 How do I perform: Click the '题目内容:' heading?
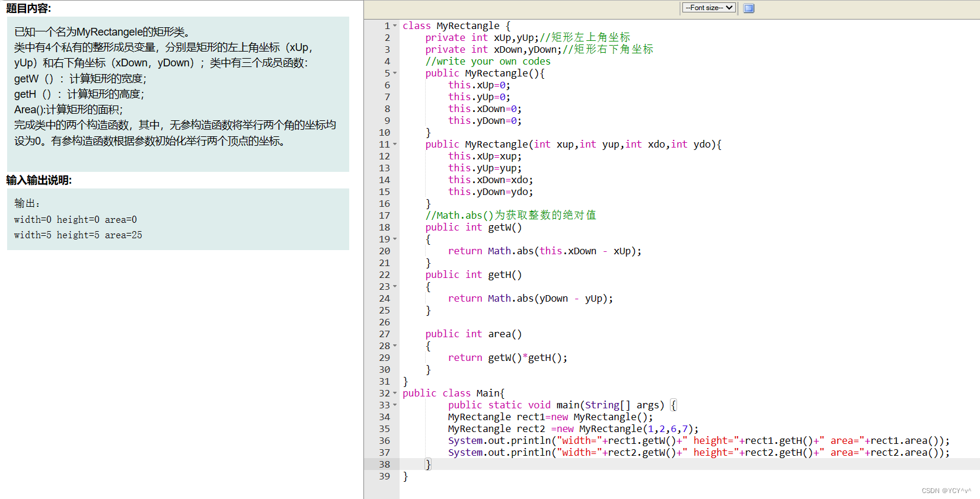pyautogui.click(x=28, y=8)
